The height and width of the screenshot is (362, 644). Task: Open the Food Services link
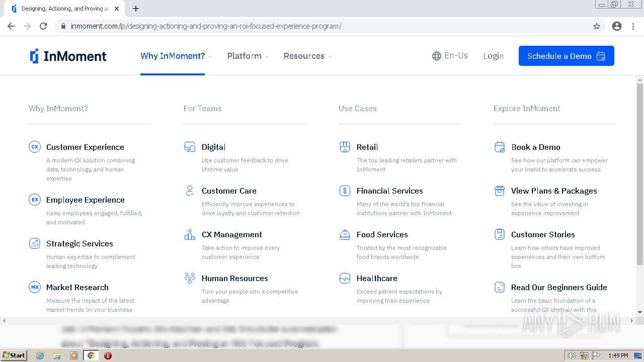click(382, 234)
